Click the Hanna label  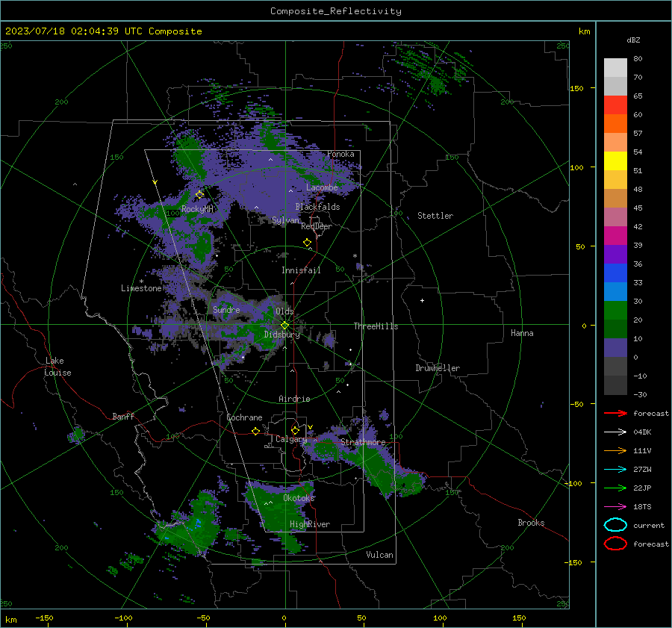522,333
